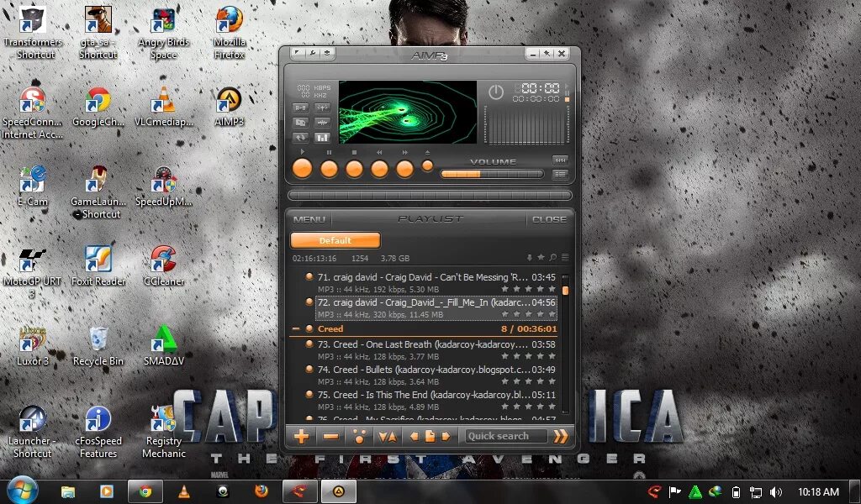
Task: Open Recycle Bin on desktop
Action: (98, 346)
